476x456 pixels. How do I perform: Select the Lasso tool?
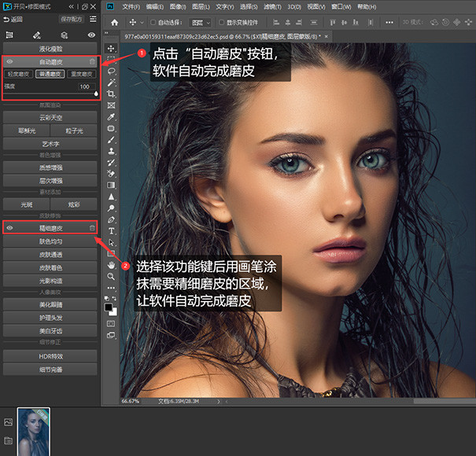coord(111,72)
